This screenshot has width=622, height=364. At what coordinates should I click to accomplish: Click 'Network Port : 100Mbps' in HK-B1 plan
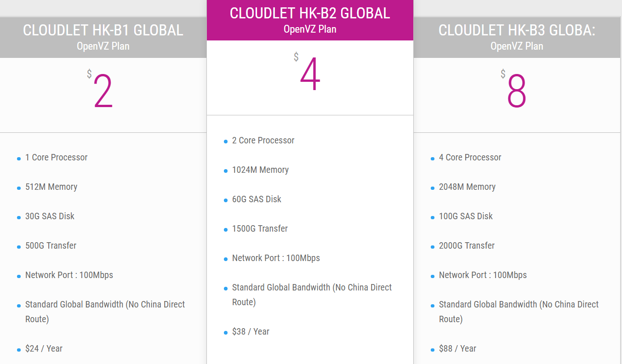[x=69, y=275]
